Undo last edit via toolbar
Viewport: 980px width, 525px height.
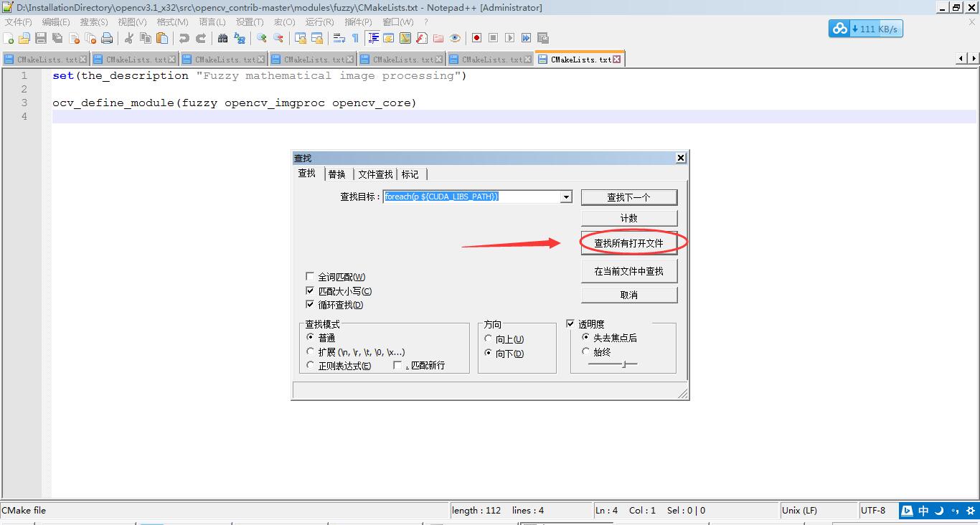click(x=184, y=38)
